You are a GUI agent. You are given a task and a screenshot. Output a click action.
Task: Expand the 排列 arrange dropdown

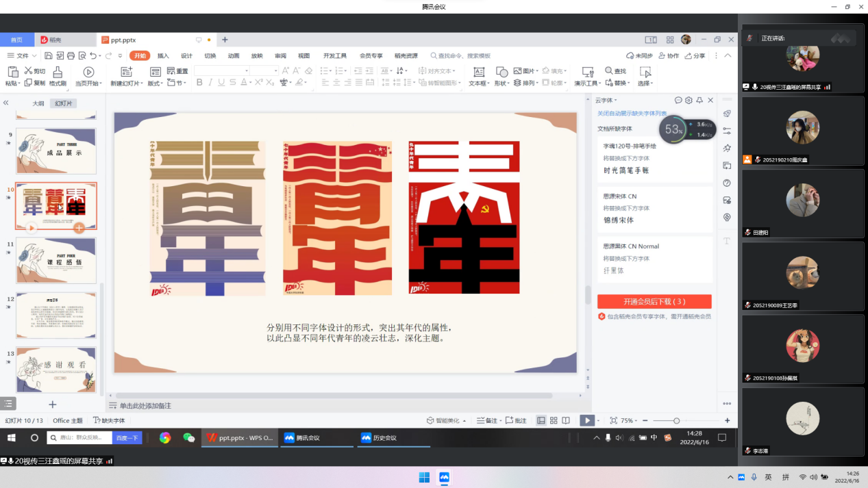coord(537,84)
